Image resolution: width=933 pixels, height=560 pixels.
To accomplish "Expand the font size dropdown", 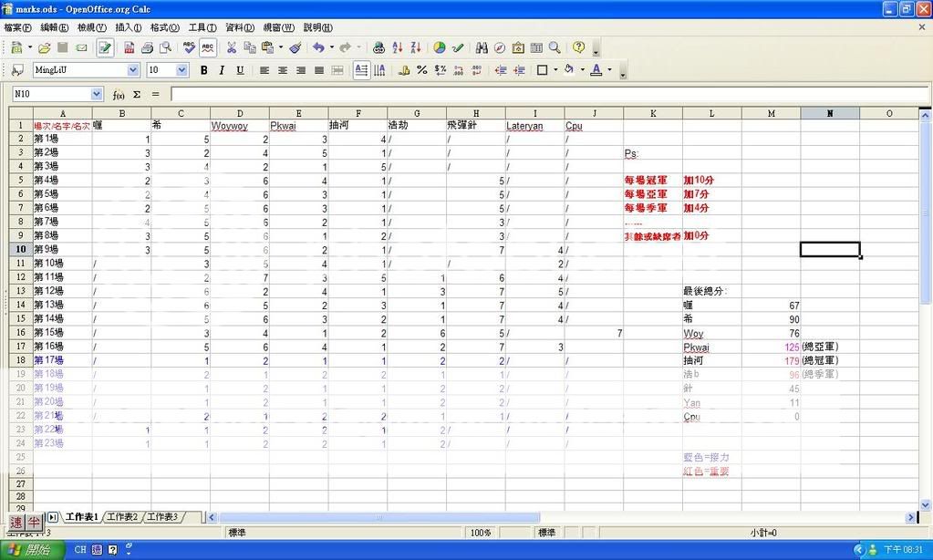I will [182, 70].
